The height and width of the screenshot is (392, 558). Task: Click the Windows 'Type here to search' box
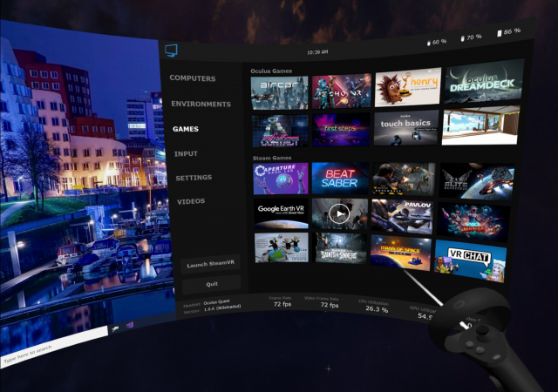click(54, 346)
